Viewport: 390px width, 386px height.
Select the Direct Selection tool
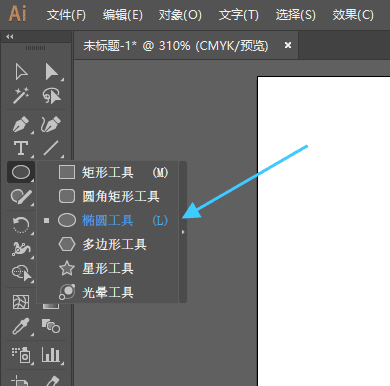click(x=52, y=72)
